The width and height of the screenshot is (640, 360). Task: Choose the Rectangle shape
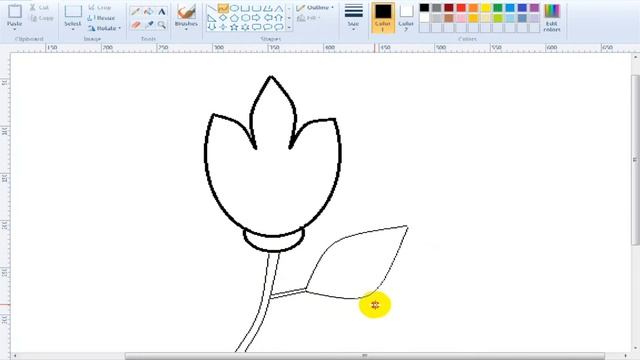[245, 8]
